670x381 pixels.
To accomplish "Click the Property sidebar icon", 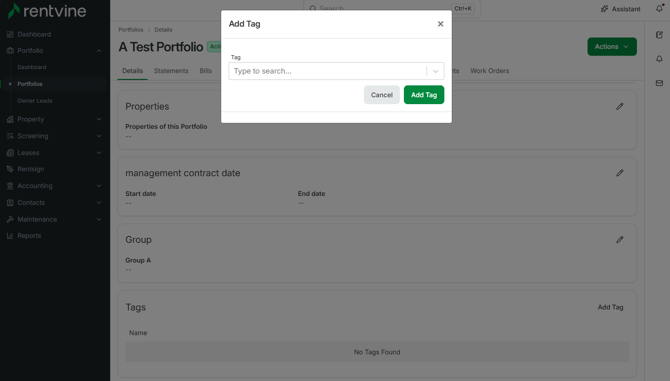I will [10, 119].
